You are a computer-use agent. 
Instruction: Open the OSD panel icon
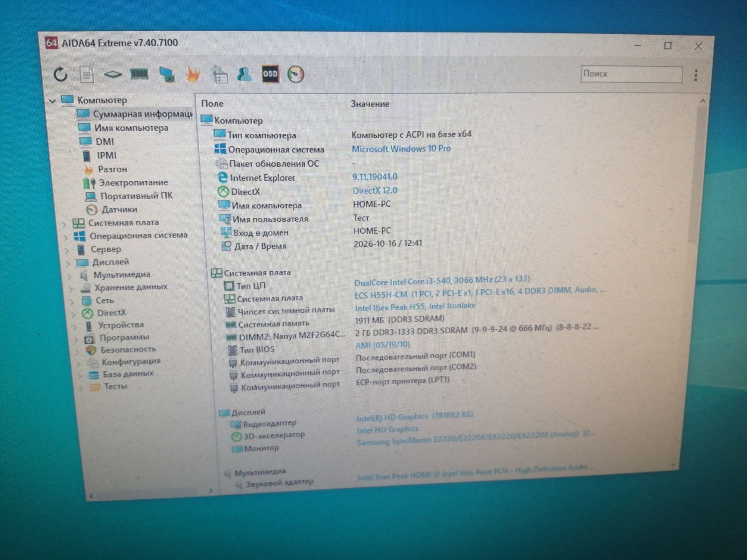270,74
